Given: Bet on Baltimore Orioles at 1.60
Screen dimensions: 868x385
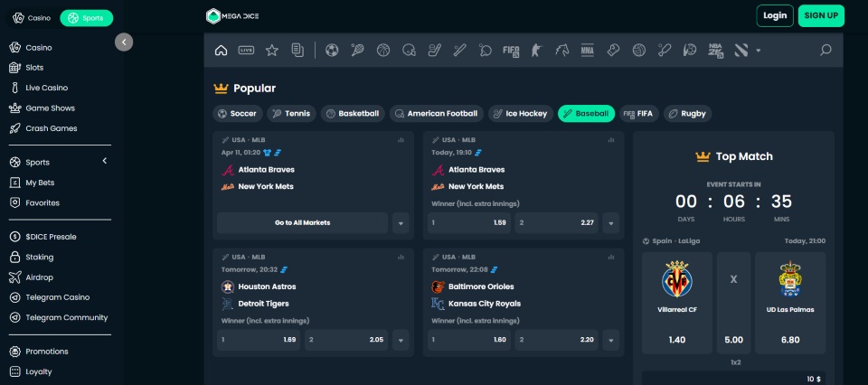Looking at the screenshot, I should [469, 340].
